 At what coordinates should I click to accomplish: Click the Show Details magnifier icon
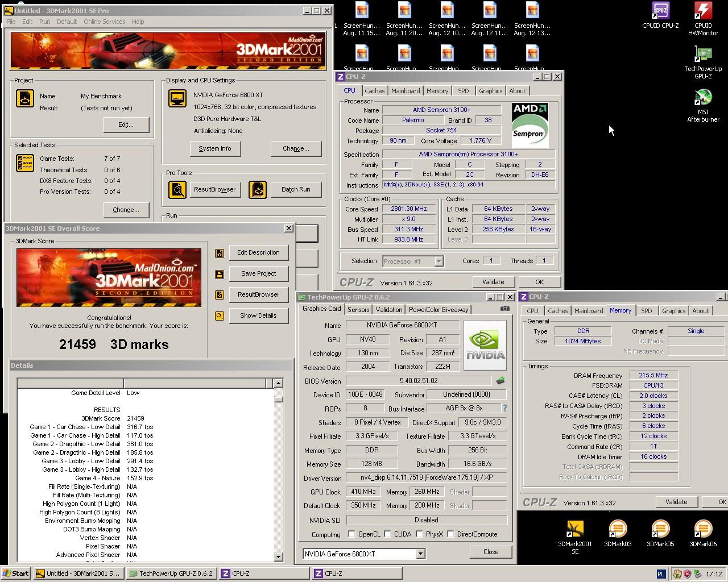[x=220, y=316]
